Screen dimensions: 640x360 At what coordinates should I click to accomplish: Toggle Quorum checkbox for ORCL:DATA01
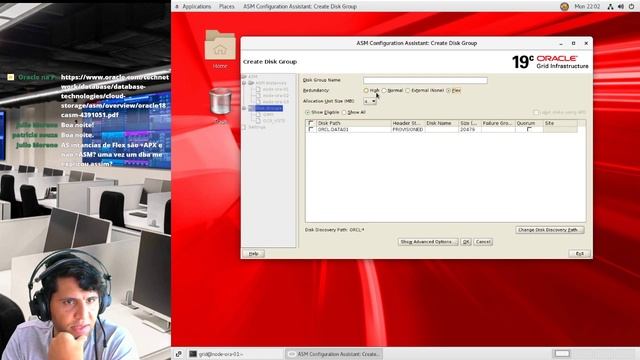tap(529, 129)
